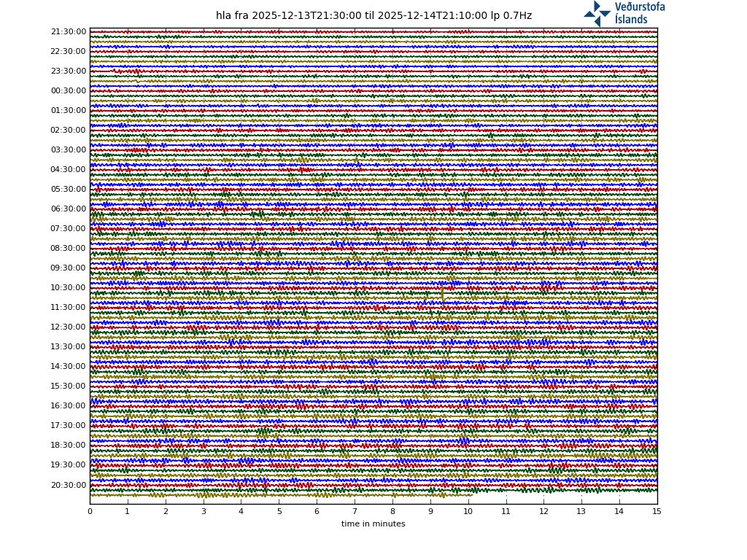Click the Veðurstofa Íslands logo text
This screenshot has height=560, width=747.
click(x=639, y=13)
